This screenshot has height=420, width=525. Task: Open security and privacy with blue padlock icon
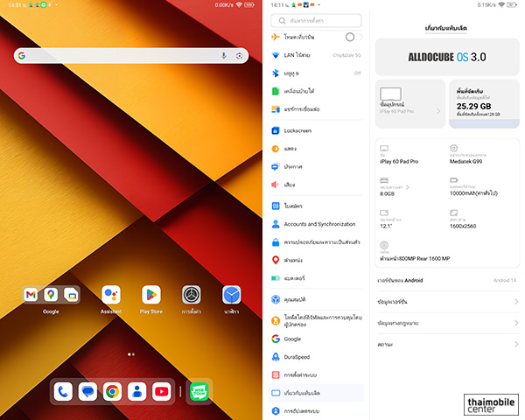316,242
